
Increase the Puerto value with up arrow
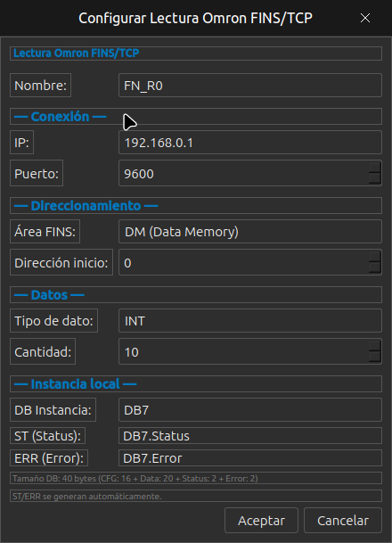click(x=375, y=168)
